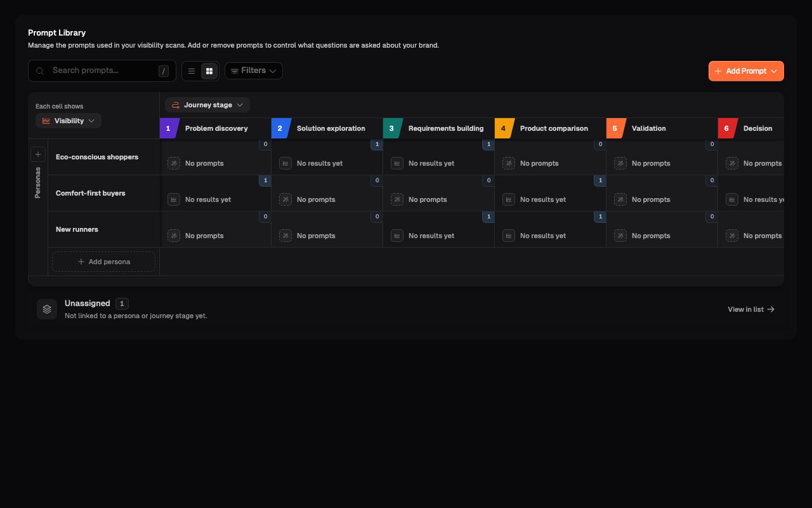
Task: Click the plus icon in Add Prompt
Action: click(x=718, y=71)
